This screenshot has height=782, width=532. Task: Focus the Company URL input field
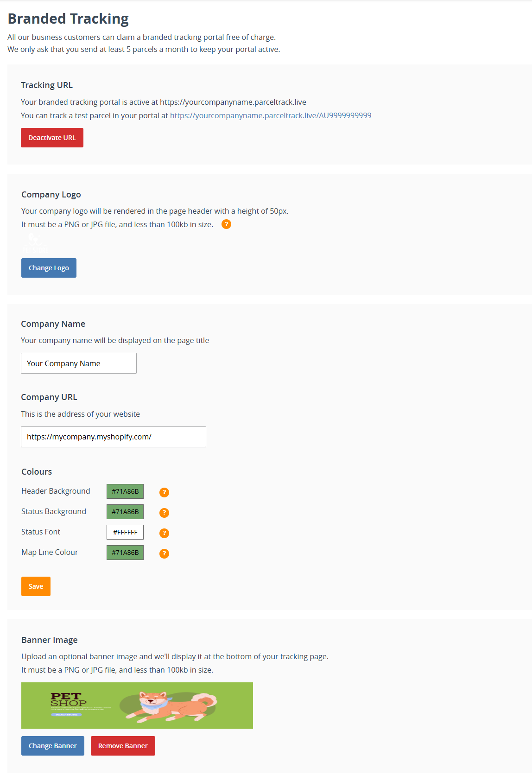tap(114, 437)
